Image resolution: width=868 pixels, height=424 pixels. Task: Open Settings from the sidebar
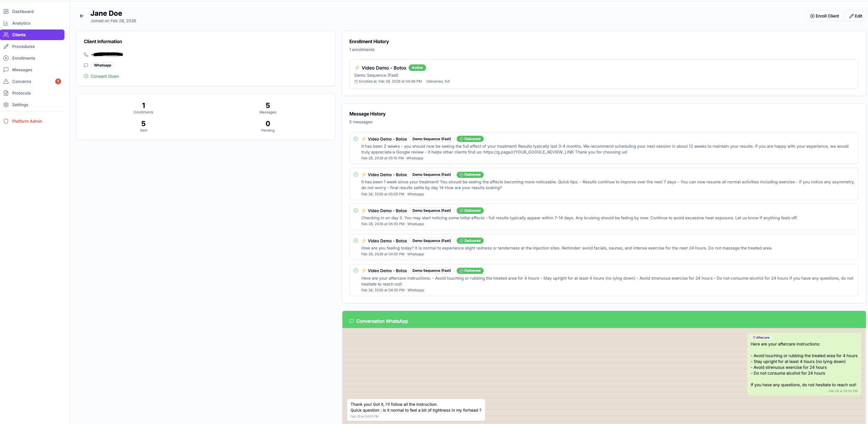coord(6,105)
